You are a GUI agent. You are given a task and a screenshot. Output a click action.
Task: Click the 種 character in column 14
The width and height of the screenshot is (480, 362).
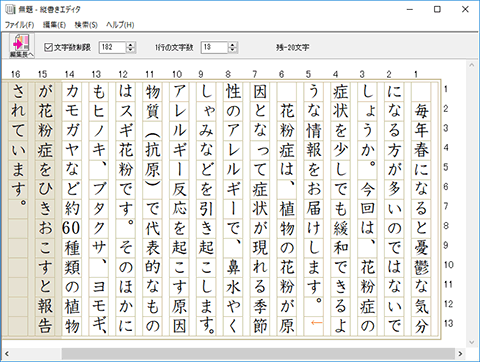click(x=72, y=248)
